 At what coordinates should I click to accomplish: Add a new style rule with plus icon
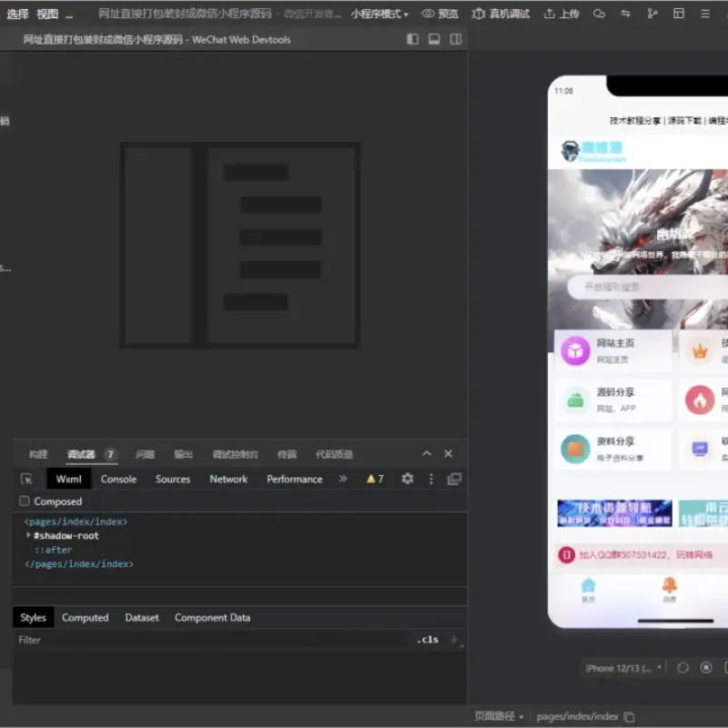pos(454,640)
